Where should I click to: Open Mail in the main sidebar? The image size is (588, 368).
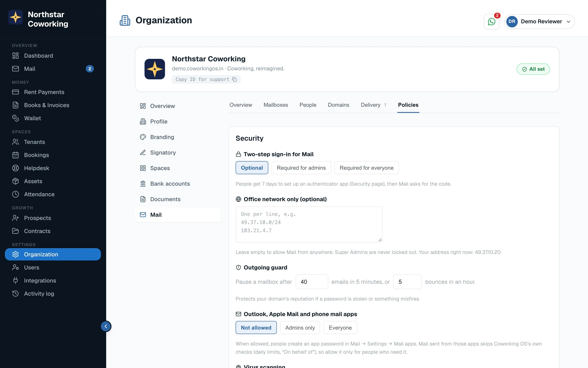pyautogui.click(x=53, y=69)
